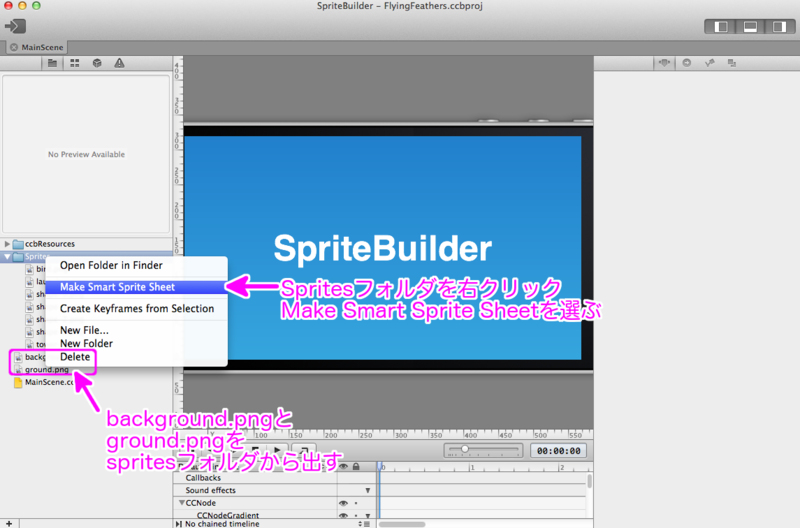
Task: Toggle CCNodeGradient eye visibility icon
Action: tap(343, 515)
